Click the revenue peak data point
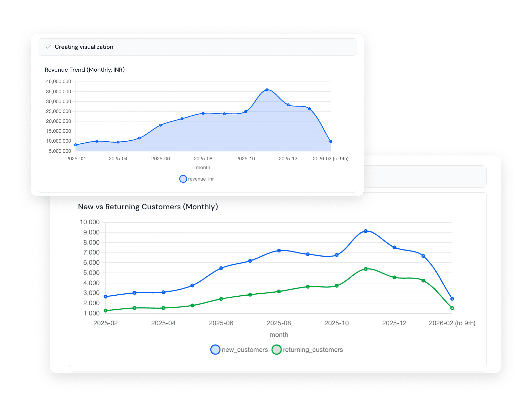This screenshot has width=532, height=407. (x=267, y=90)
